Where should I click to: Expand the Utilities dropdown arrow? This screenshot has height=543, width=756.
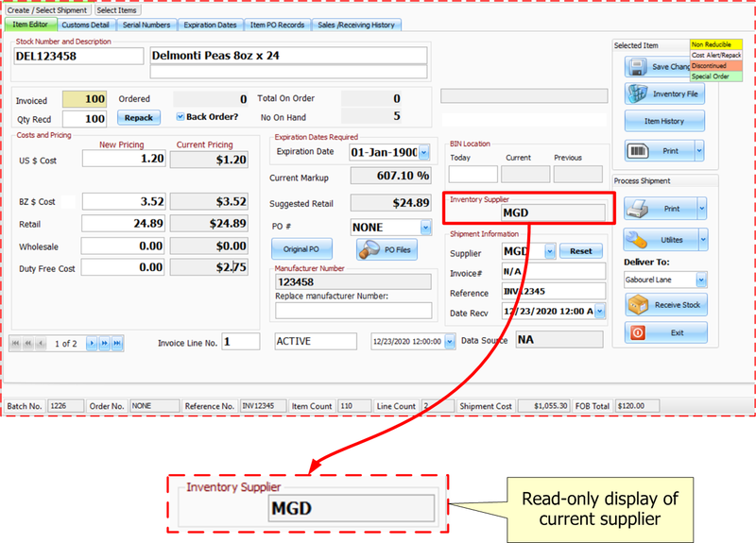click(703, 240)
